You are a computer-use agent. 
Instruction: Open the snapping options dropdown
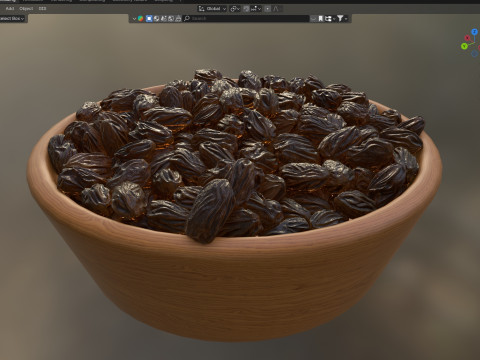256,9
